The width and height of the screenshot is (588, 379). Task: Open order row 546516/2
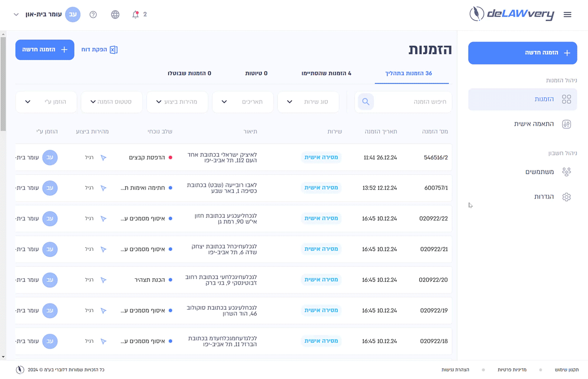coord(435,157)
